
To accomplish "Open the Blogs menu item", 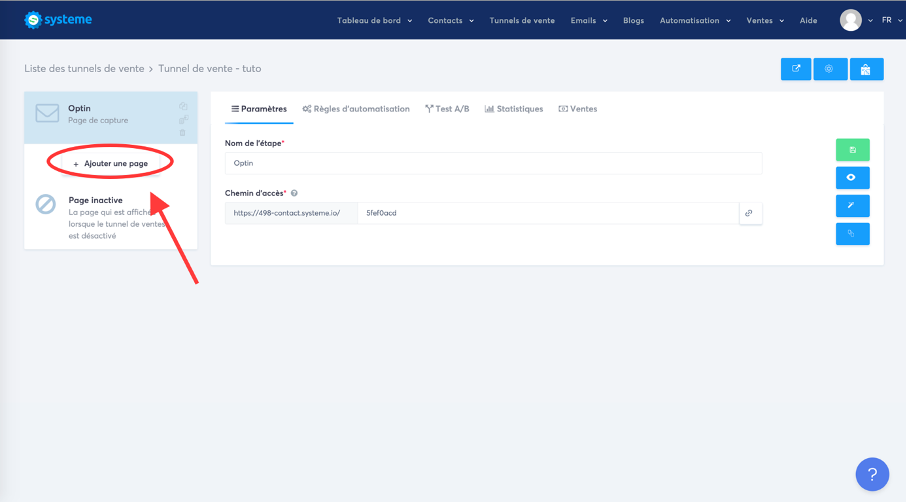I will pyautogui.click(x=633, y=20).
